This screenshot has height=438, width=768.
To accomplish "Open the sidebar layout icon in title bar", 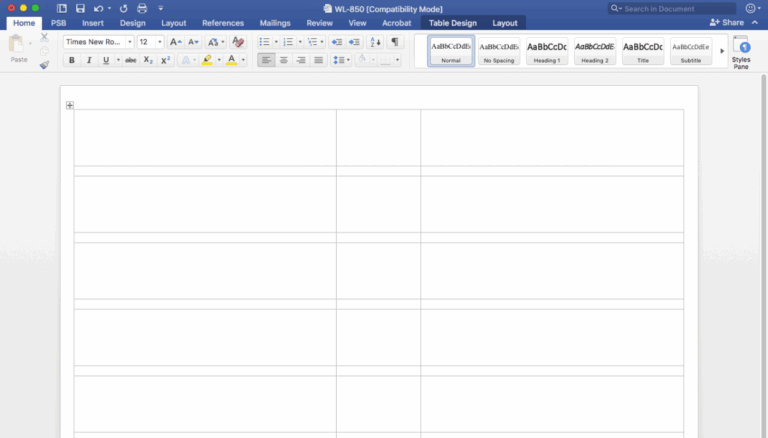I will coord(62,8).
